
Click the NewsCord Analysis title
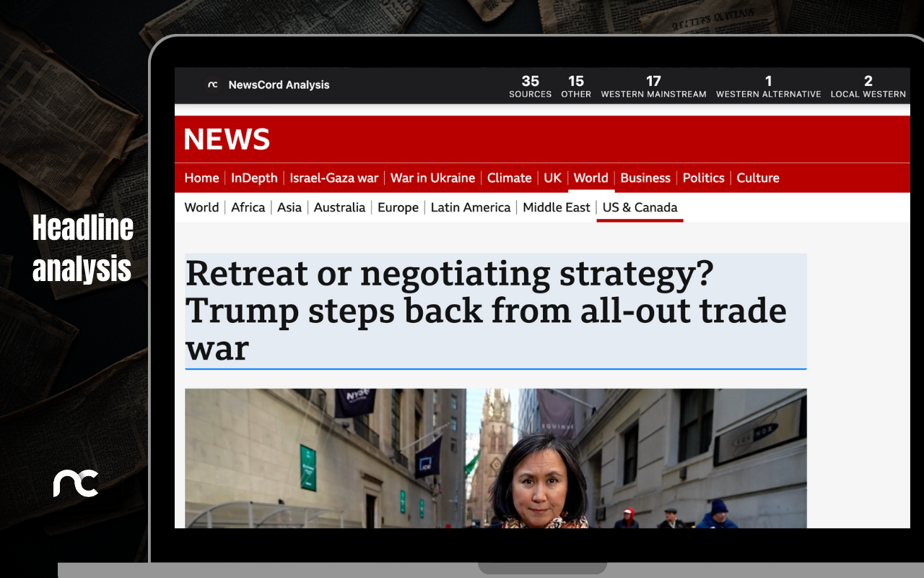click(x=279, y=85)
